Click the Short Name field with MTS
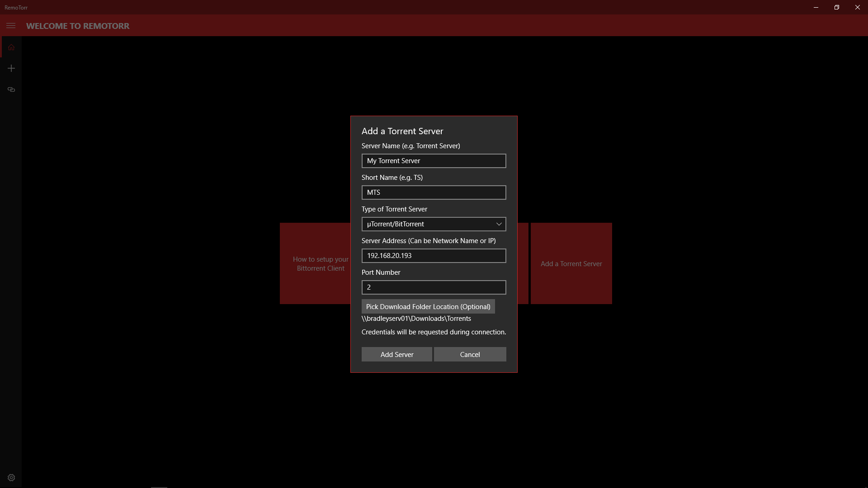The width and height of the screenshot is (868, 488). [x=433, y=192]
